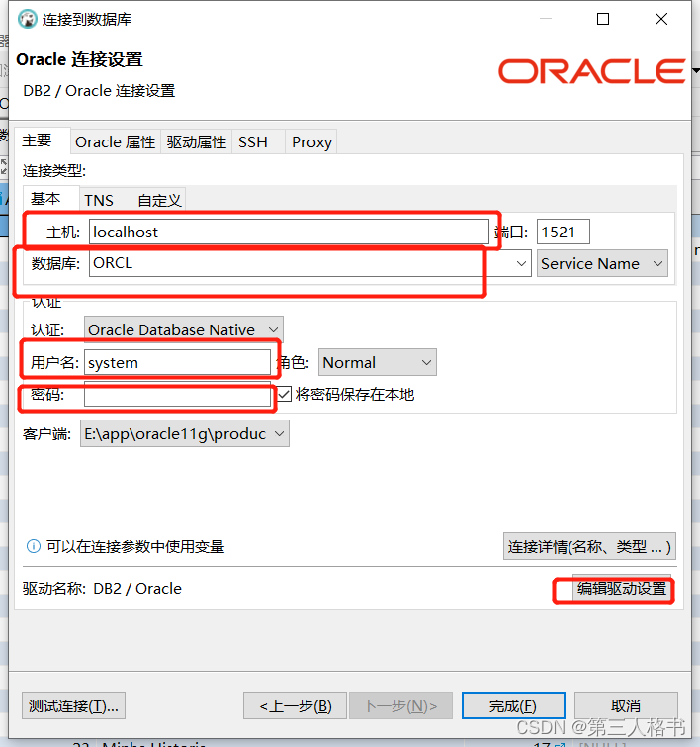Open the client Oracle home dropdown

pos(185,433)
